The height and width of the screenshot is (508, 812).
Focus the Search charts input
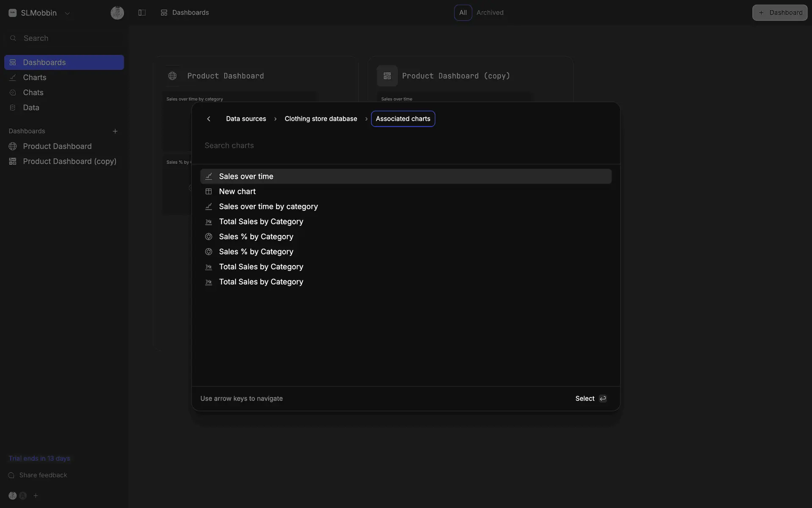click(406, 146)
